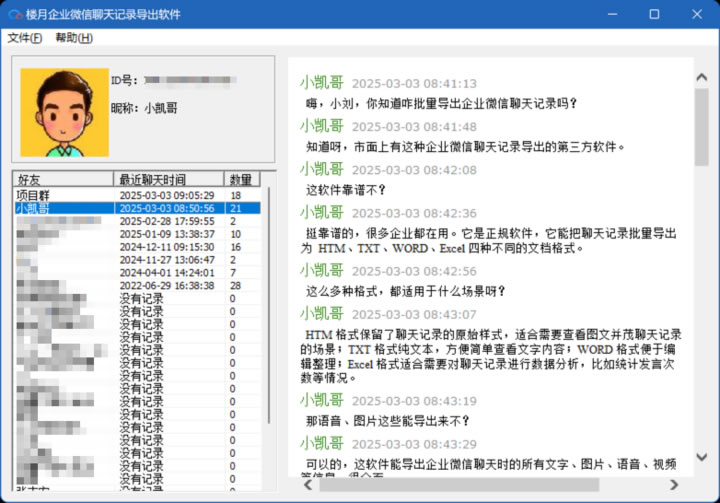Image resolution: width=720 pixels, height=503 pixels.
Task: Open the 文件(F) menu
Action: [25, 38]
